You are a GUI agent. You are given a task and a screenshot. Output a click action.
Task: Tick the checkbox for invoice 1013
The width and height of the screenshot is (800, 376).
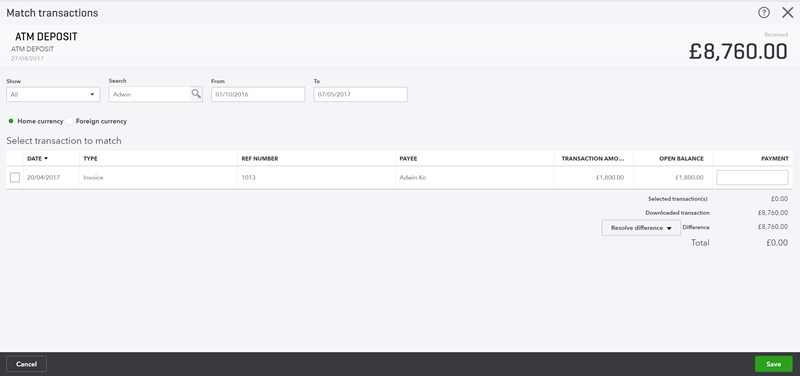coord(15,178)
